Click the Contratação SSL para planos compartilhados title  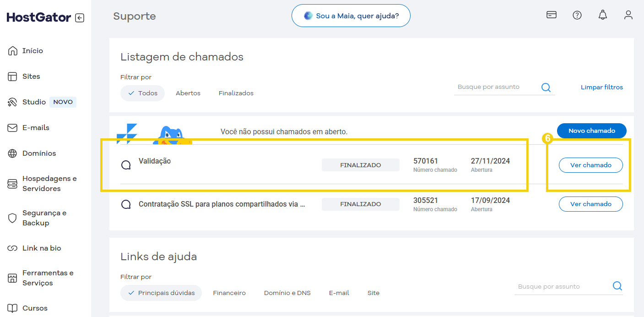222,204
